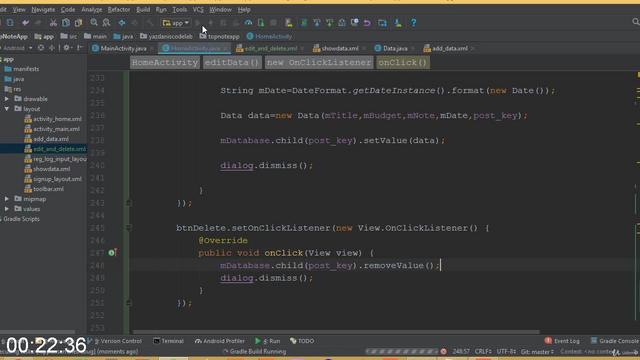Image resolution: width=640 pixels, height=360 pixels.
Task: Open the Android Profiler tool window
Action: coord(219,341)
